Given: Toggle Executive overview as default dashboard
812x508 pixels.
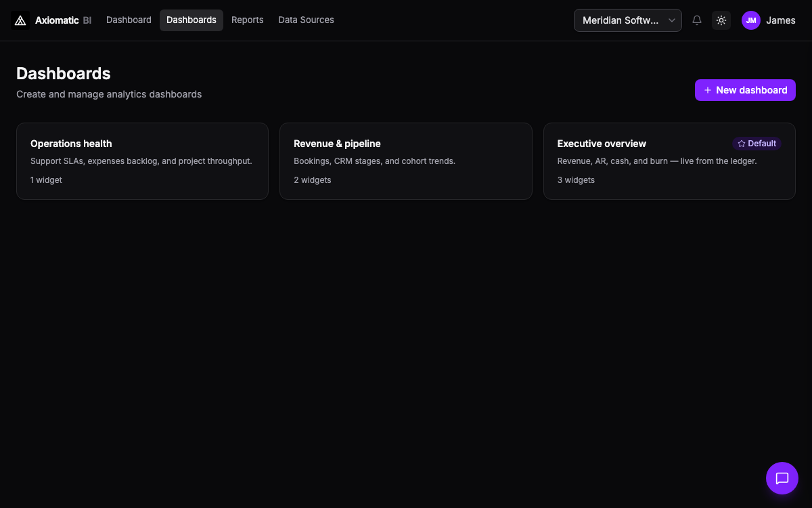Looking at the screenshot, I should (757, 143).
